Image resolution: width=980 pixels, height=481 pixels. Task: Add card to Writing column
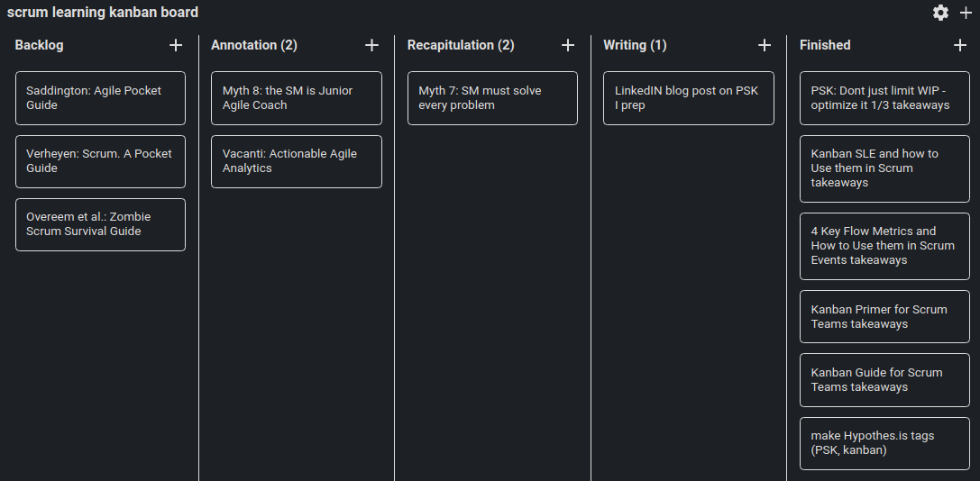765,45
